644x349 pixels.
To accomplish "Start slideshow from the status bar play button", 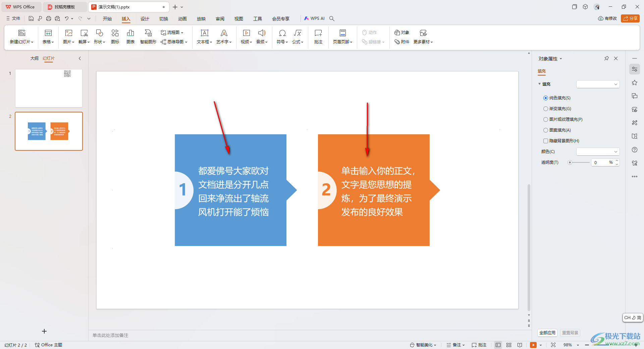I will [x=533, y=345].
